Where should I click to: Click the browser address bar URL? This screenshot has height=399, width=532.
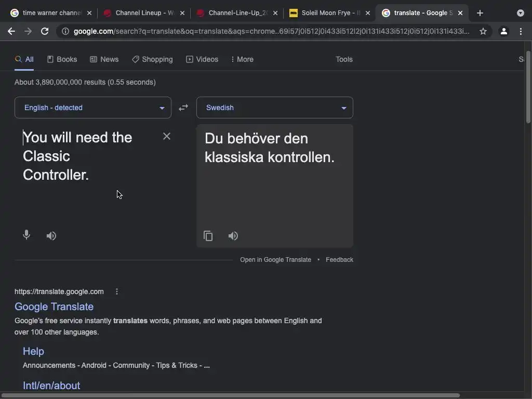271,31
